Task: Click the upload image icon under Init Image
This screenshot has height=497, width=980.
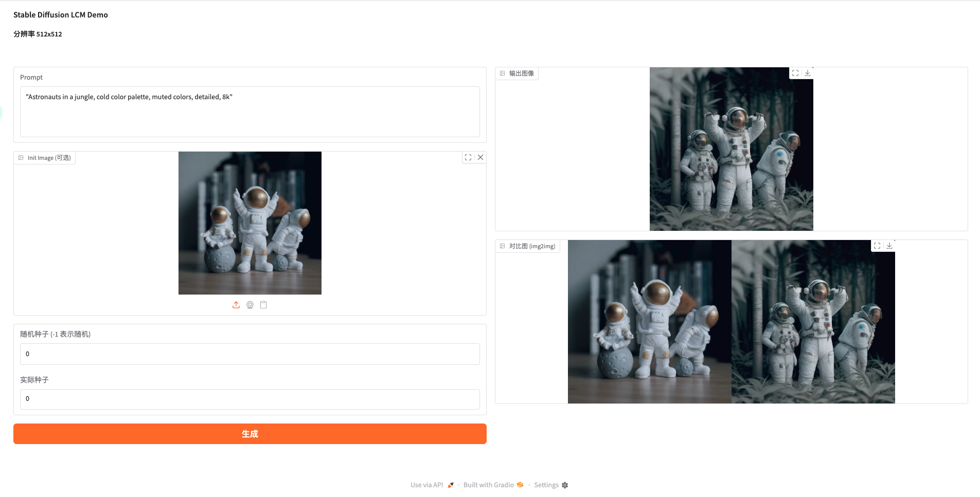Action: [x=236, y=305]
